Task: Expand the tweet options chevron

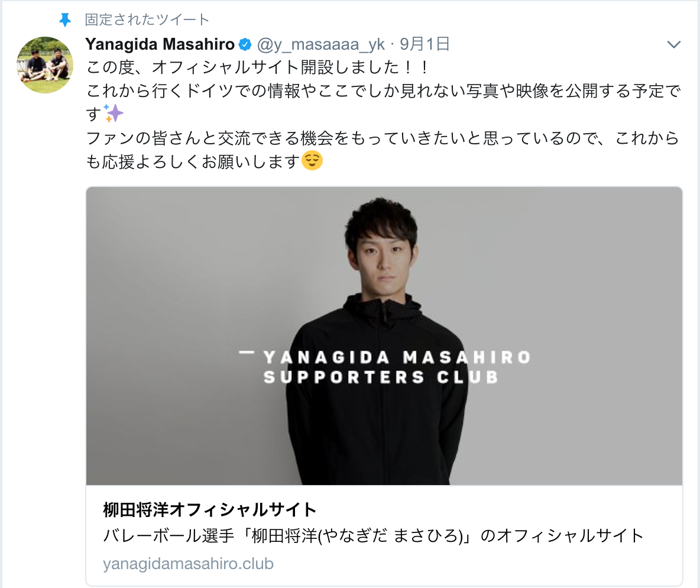Action: pyautogui.click(x=673, y=44)
